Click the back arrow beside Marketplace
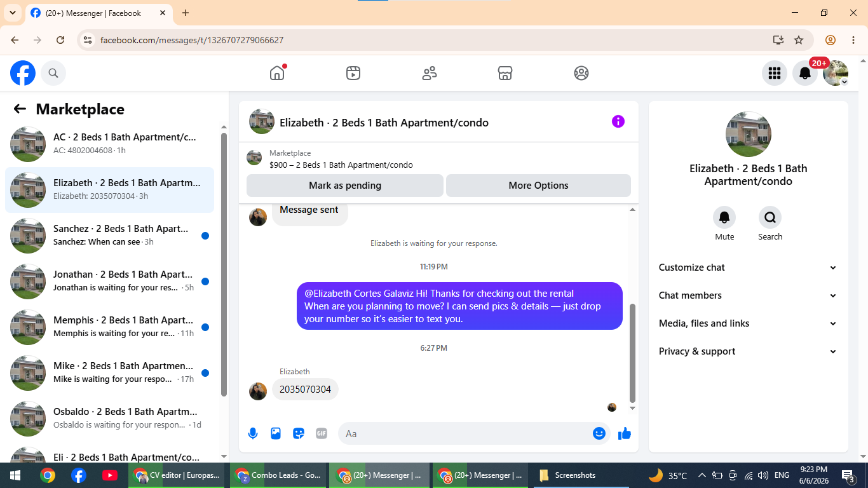Screen dimensions: 868x488 tap(20, 109)
